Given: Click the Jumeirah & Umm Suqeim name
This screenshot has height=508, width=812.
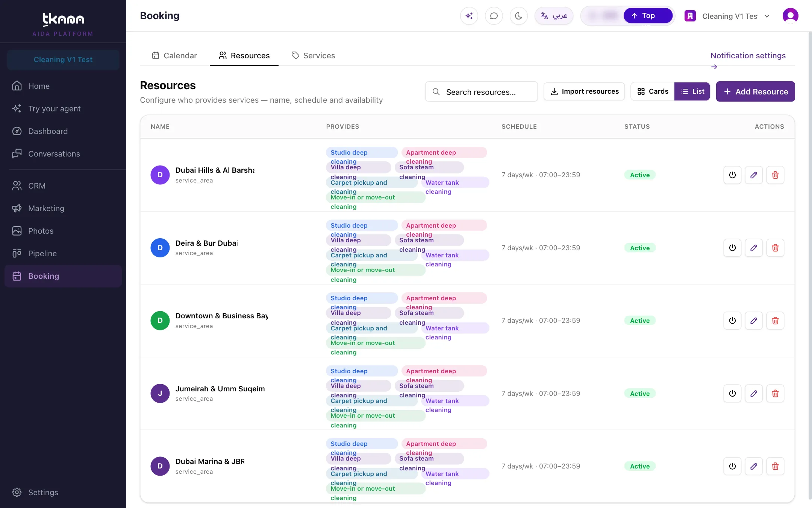Looking at the screenshot, I should pyautogui.click(x=220, y=389).
